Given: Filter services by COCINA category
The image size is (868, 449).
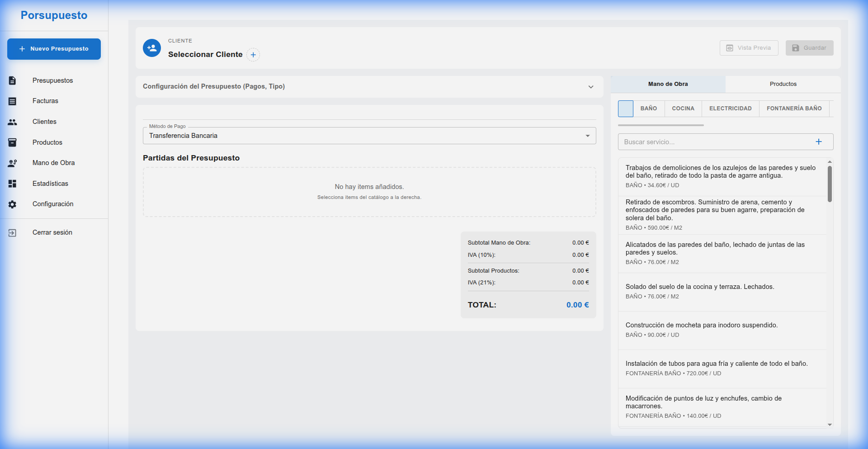Looking at the screenshot, I should tap(683, 109).
